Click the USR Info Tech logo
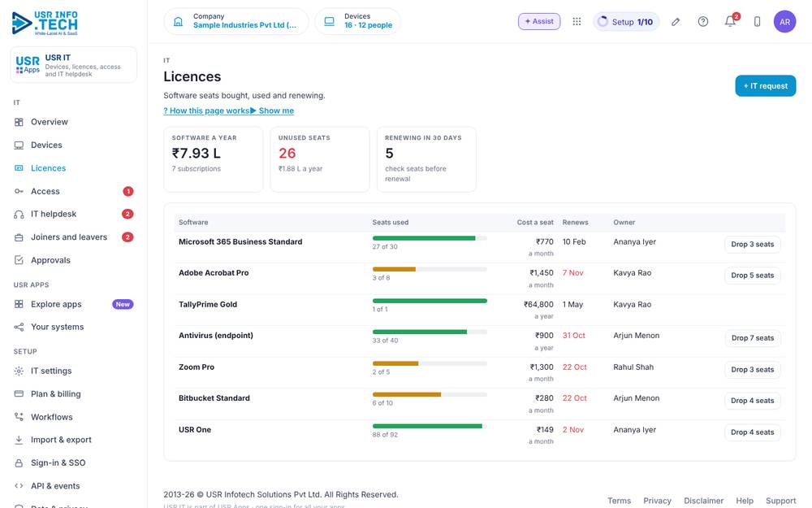812x508 pixels. [45, 23]
